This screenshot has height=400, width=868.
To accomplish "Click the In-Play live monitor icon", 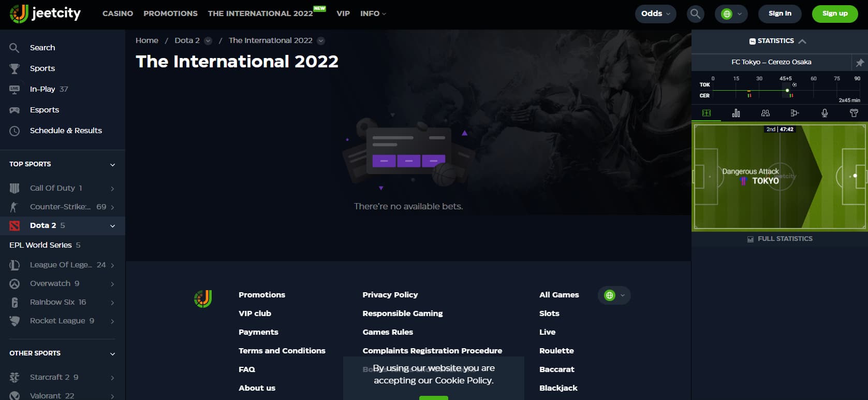I will tap(14, 89).
